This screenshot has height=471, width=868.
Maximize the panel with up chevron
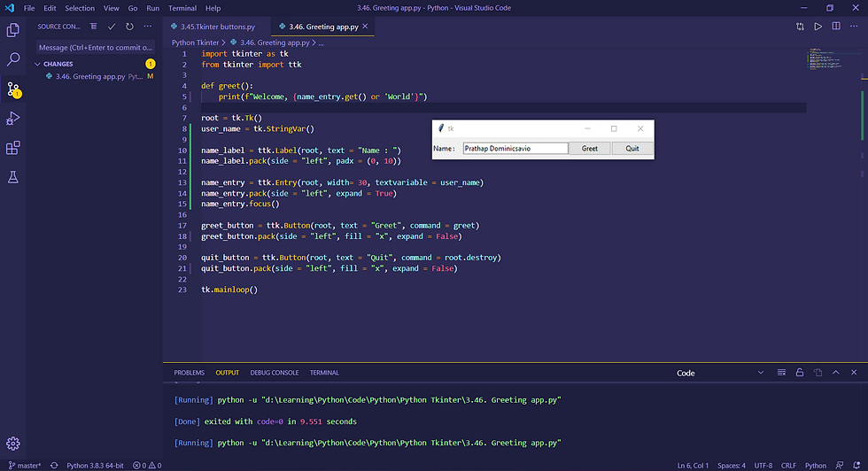(836, 373)
